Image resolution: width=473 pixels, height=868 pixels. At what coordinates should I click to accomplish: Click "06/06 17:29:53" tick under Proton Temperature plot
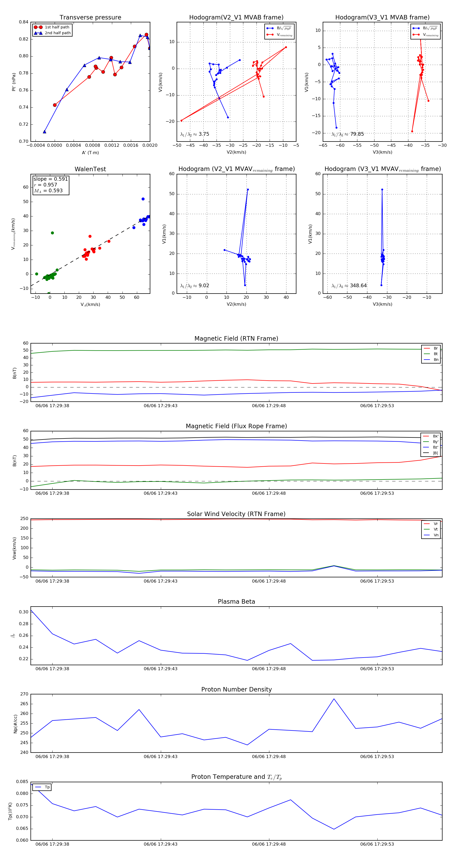[x=377, y=844]
